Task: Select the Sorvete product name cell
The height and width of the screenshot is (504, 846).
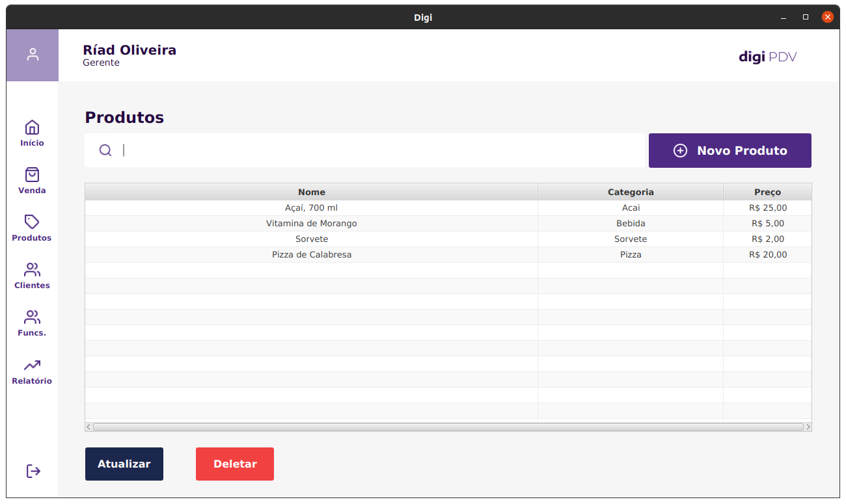Action: click(x=312, y=239)
